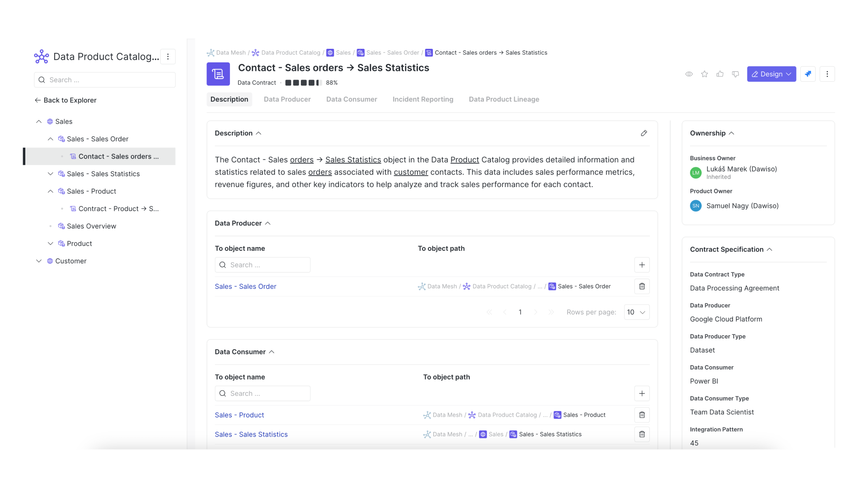
Task: Open the Jira integration icon button
Action: tap(808, 74)
